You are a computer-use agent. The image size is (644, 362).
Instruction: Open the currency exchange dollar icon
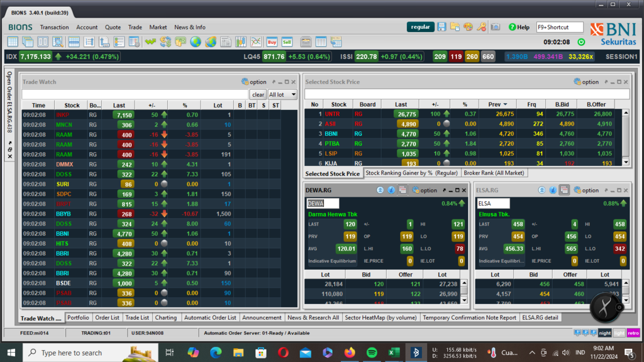pyautogui.click(x=165, y=42)
